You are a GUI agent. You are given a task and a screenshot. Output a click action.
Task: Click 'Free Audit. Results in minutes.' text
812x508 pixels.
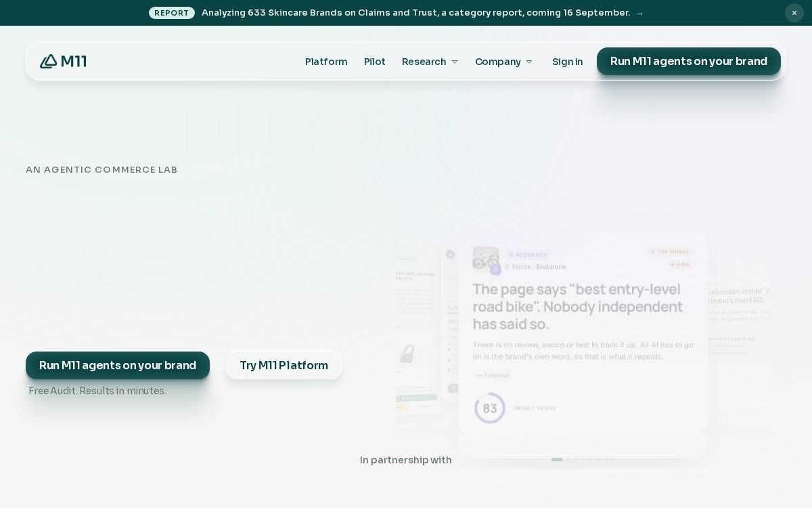tap(97, 391)
